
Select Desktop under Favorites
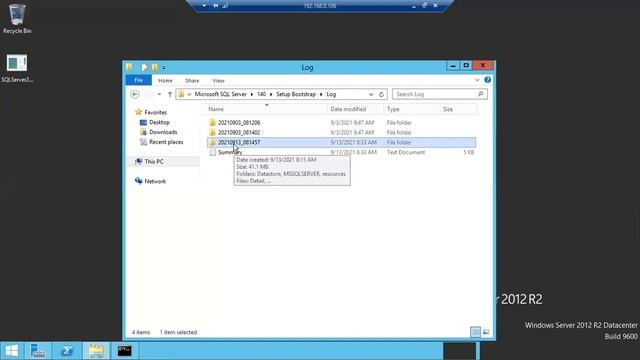[x=159, y=122]
